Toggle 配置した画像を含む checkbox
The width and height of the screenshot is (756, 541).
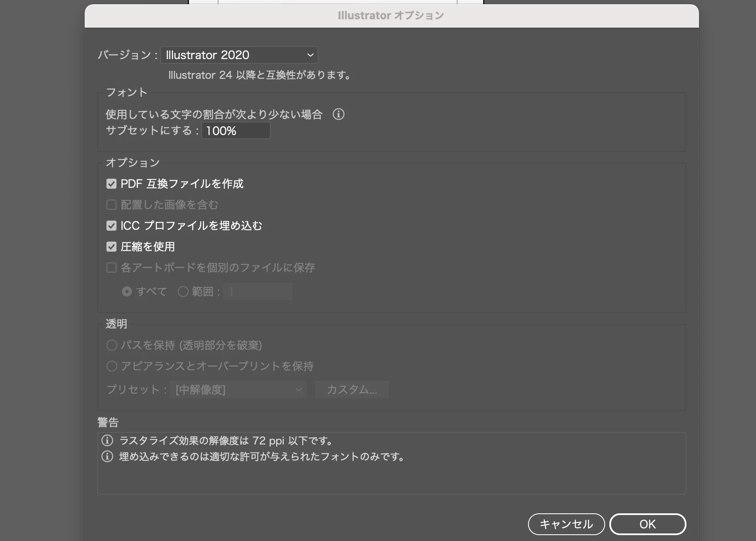111,205
